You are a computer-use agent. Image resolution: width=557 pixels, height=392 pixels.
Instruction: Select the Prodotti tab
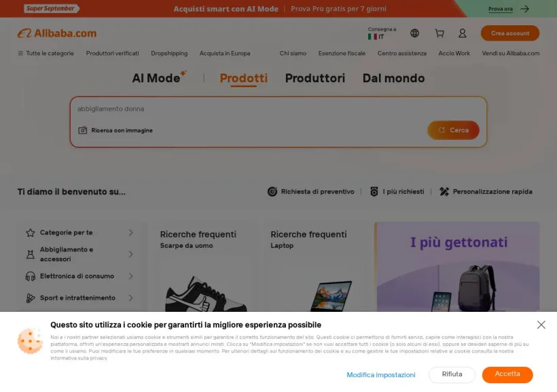point(243,78)
